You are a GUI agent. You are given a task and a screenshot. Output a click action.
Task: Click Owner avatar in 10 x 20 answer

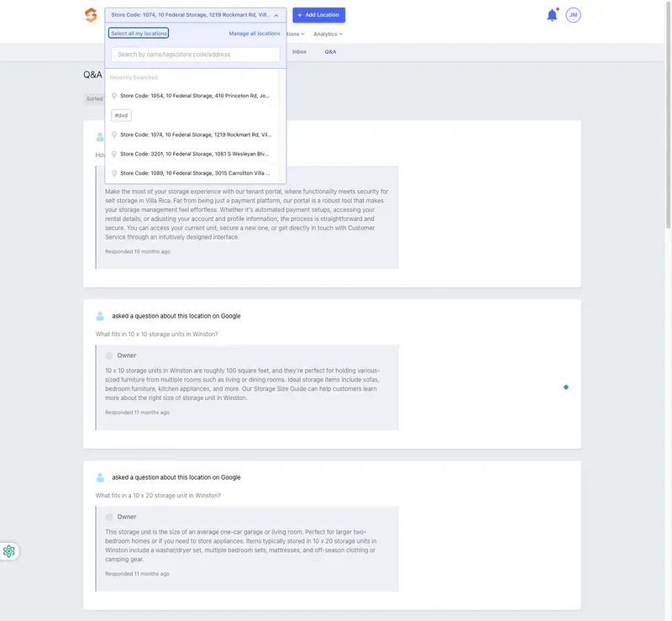coord(109,517)
